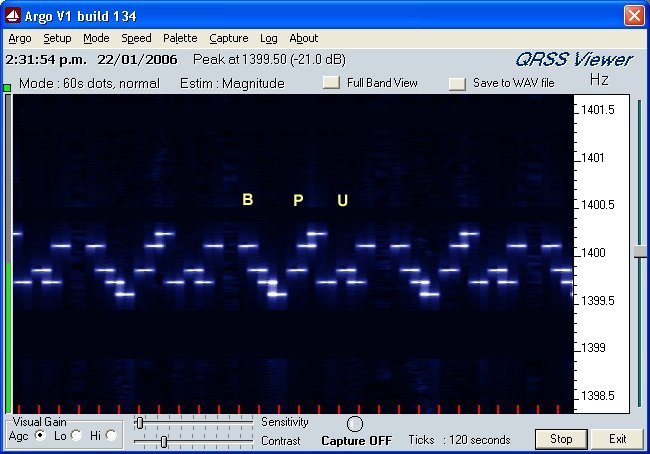
Task: Click the 1399.5 frequency scale label
Action: tap(598, 300)
